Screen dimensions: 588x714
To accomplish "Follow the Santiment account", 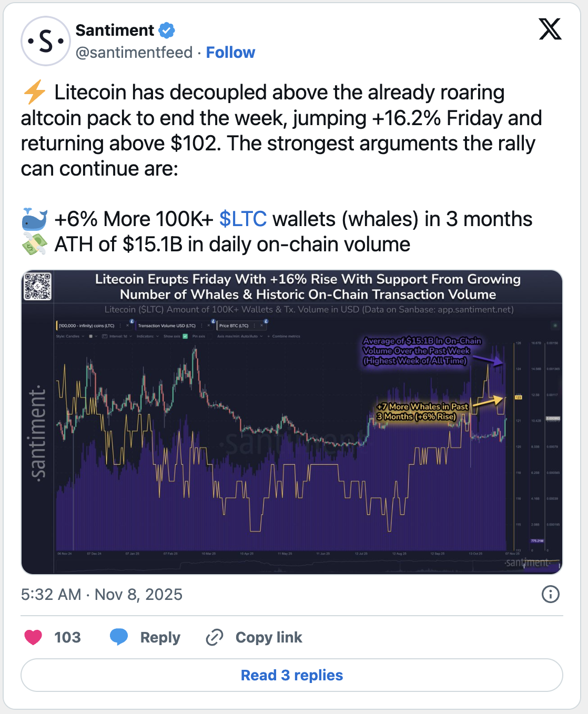I will click(x=230, y=53).
